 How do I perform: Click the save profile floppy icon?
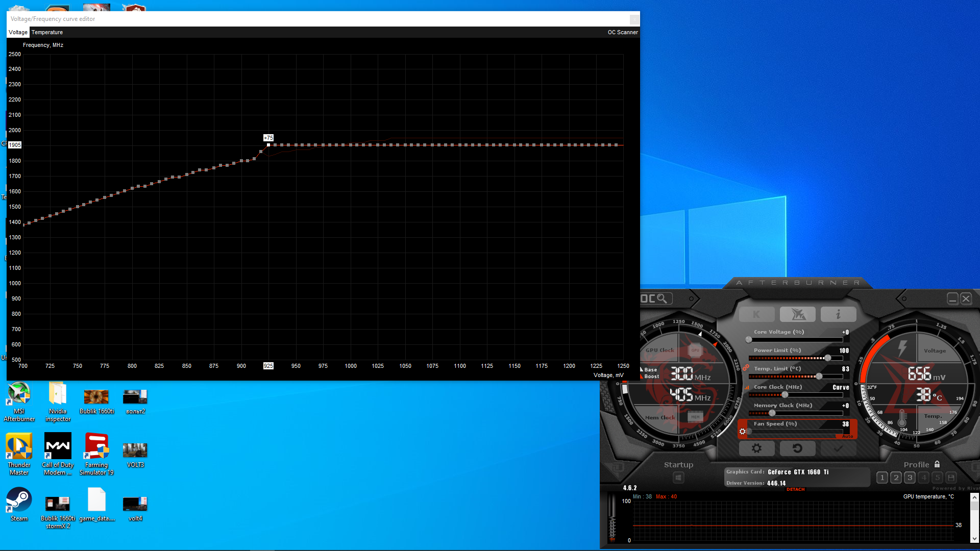pos(951,478)
